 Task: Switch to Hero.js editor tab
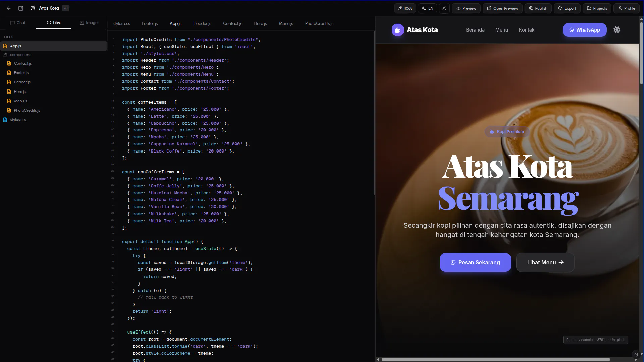click(x=260, y=23)
